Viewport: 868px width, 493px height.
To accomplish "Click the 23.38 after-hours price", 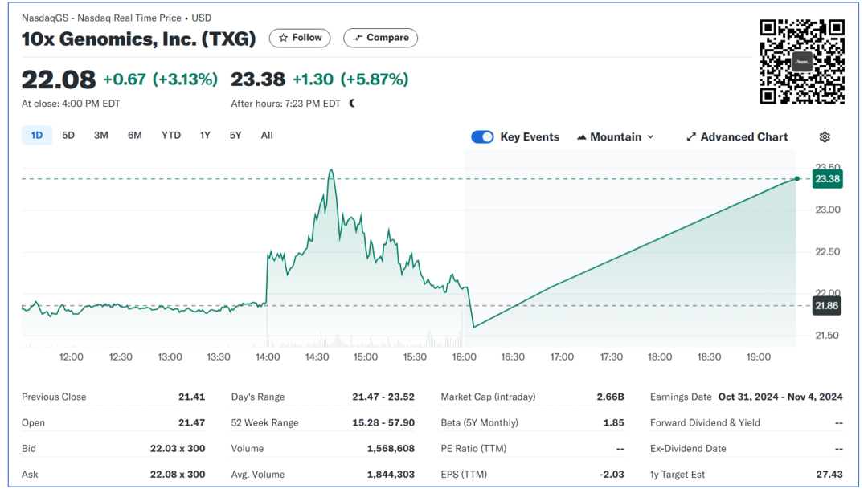I will pos(258,79).
